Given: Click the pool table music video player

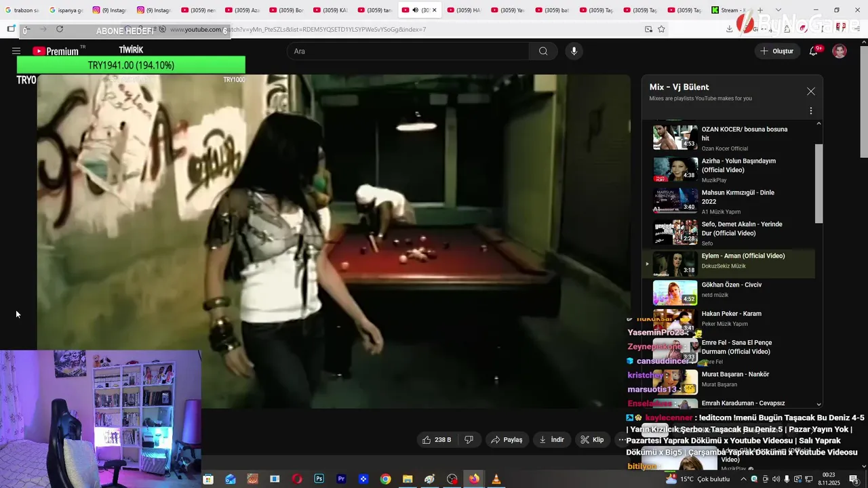Looking at the screenshot, I should 334,241.
